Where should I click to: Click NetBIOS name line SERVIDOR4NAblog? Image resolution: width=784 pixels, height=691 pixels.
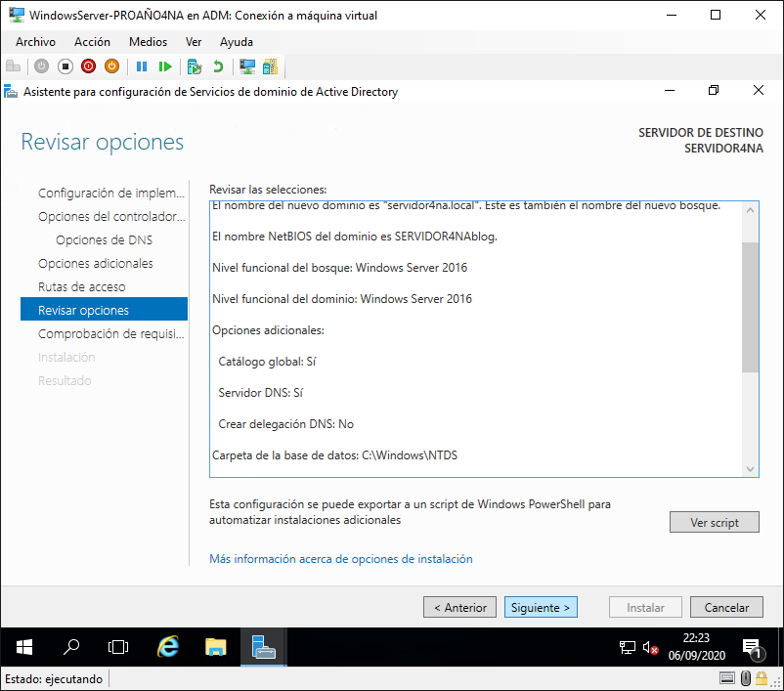[355, 237]
